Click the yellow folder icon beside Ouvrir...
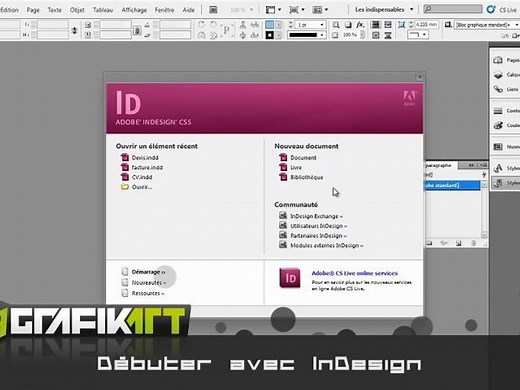Screen dimensions: 520x390 click(125, 187)
